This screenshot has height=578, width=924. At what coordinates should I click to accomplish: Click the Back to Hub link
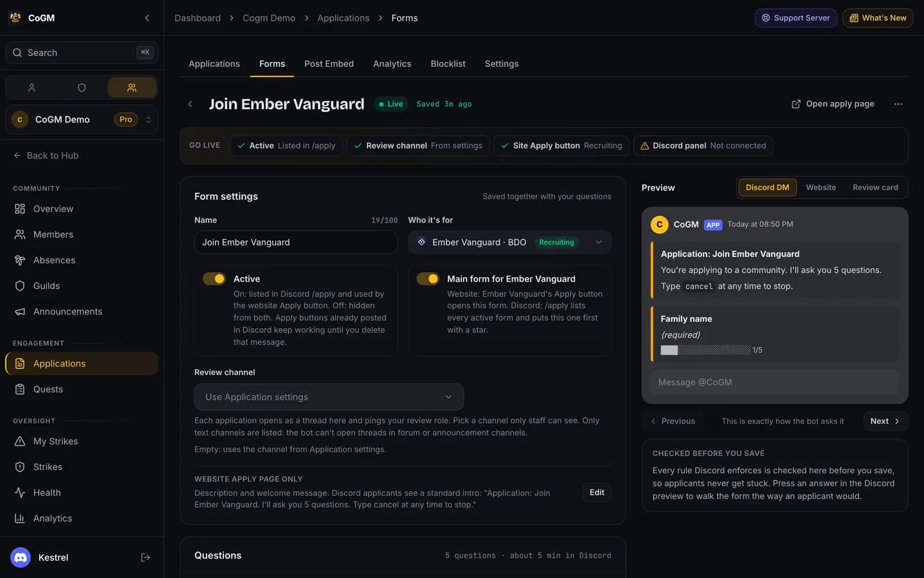pos(46,155)
